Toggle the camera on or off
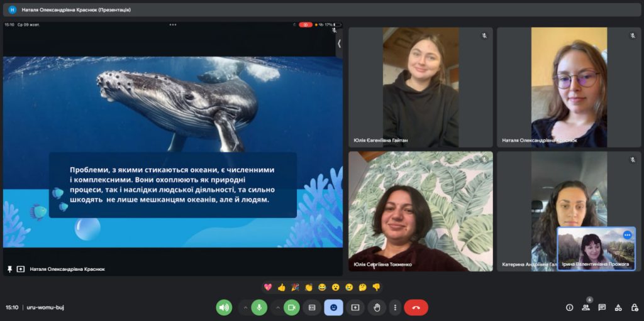 click(x=291, y=307)
